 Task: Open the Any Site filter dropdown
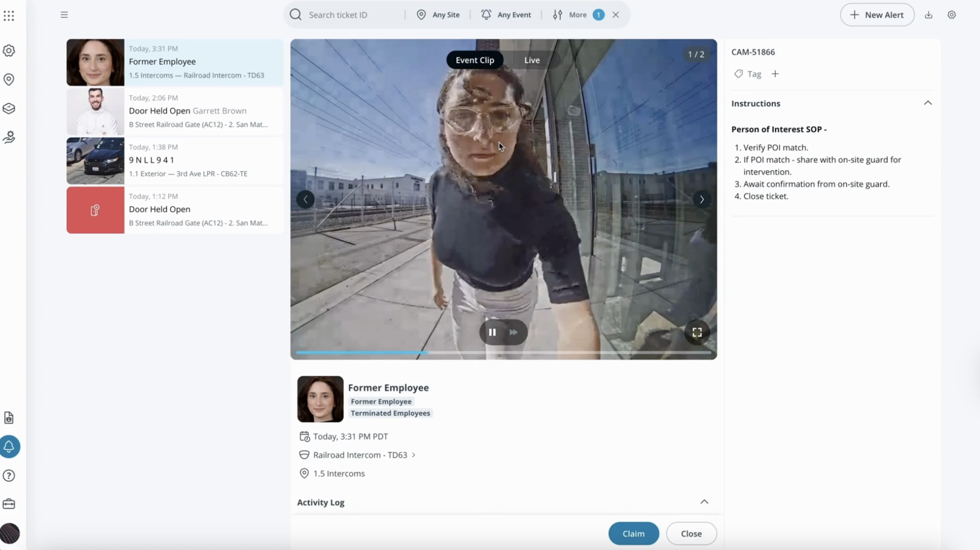[445, 15]
